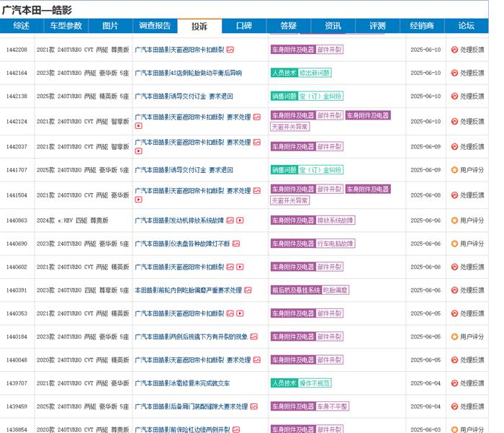Click 用户评分 status icon for complaint 1440863
The image size is (504, 433).
[x=454, y=220]
